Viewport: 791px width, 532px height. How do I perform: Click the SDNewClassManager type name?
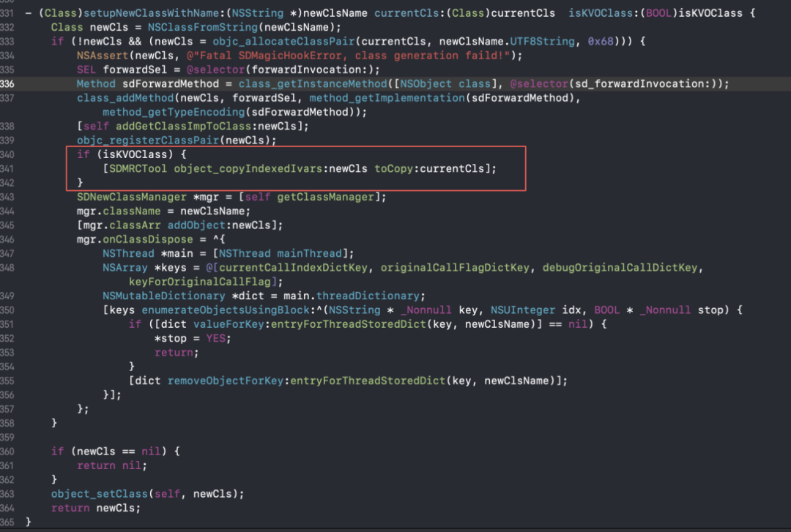(132, 197)
